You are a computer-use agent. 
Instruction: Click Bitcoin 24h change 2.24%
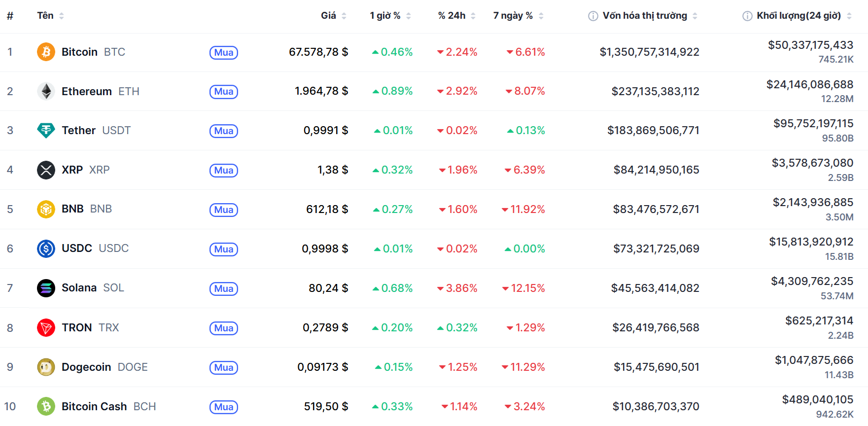click(457, 52)
